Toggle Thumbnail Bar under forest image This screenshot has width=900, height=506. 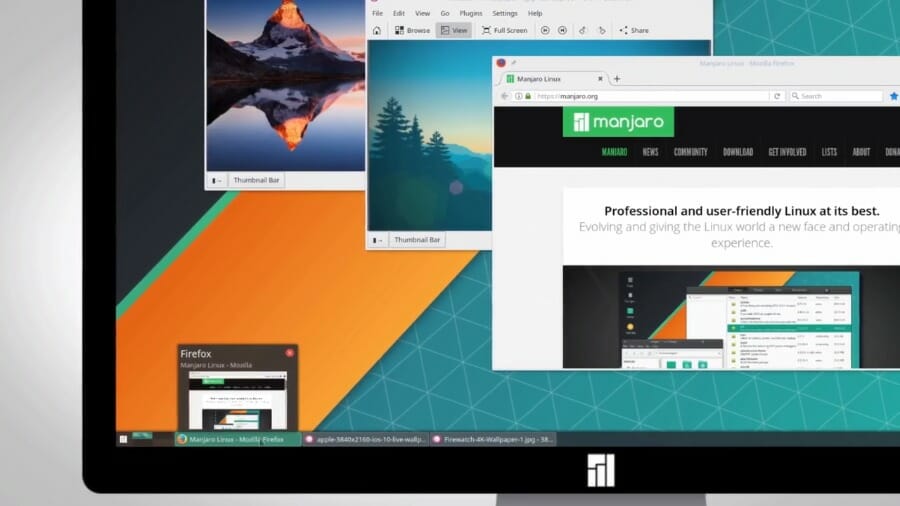417,240
